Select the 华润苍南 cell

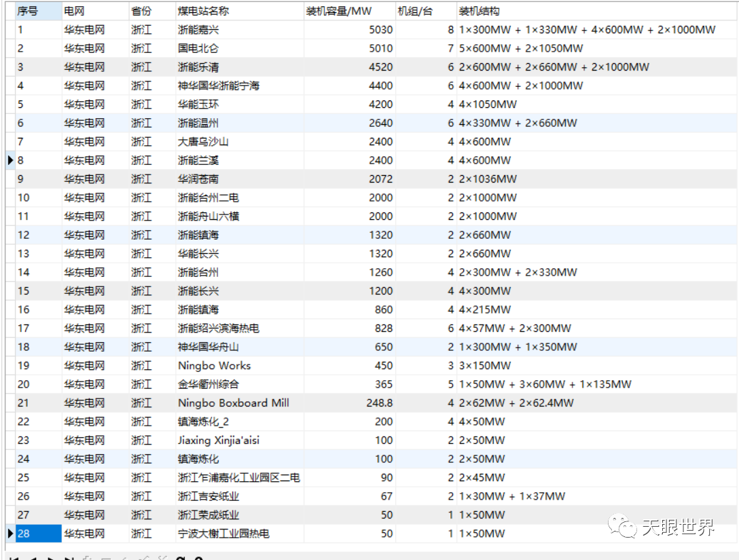click(239, 179)
